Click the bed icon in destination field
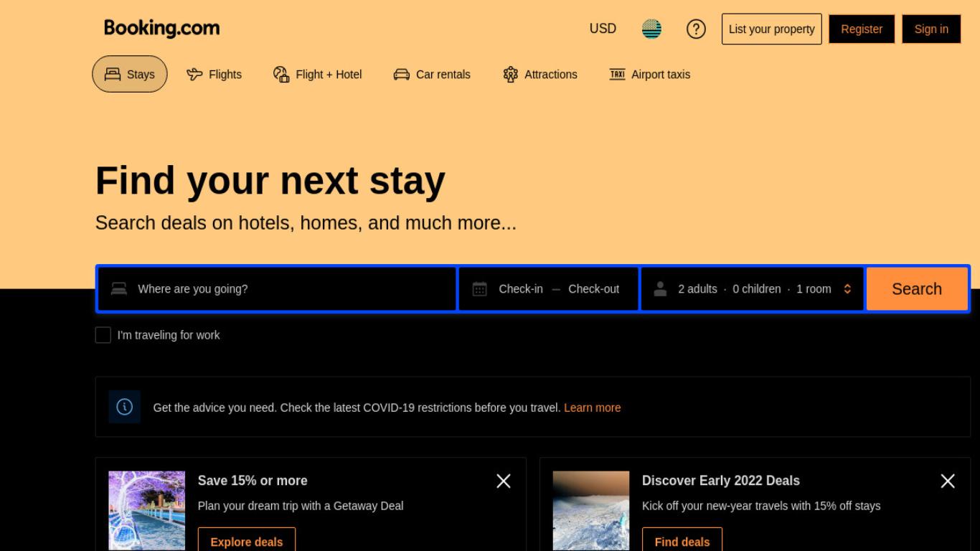Screen dimensions: 980x551 click(119, 288)
